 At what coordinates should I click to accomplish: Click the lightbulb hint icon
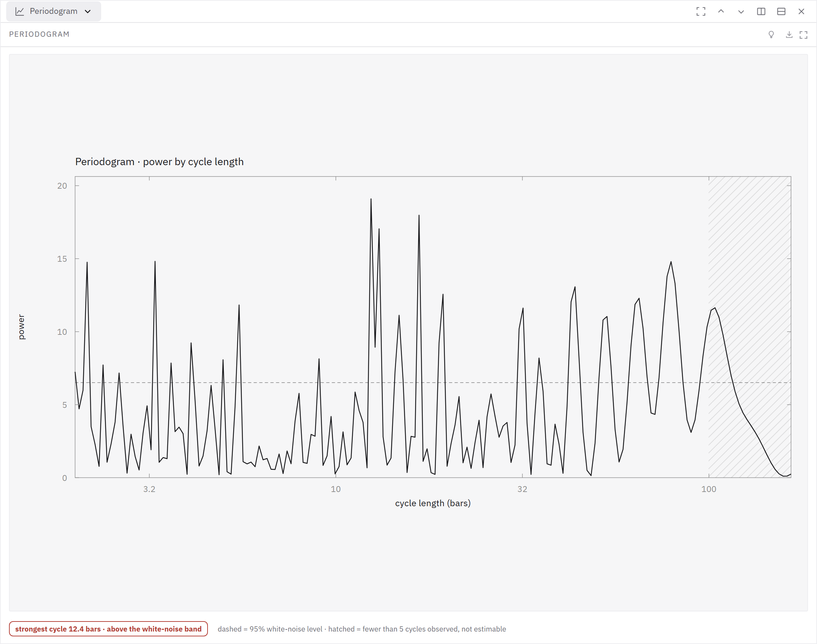click(771, 35)
